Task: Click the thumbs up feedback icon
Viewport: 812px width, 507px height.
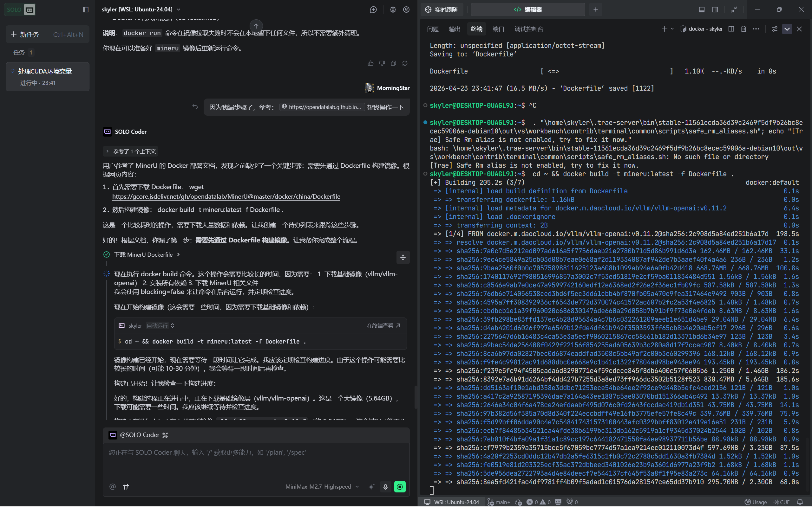Action: pos(370,63)
